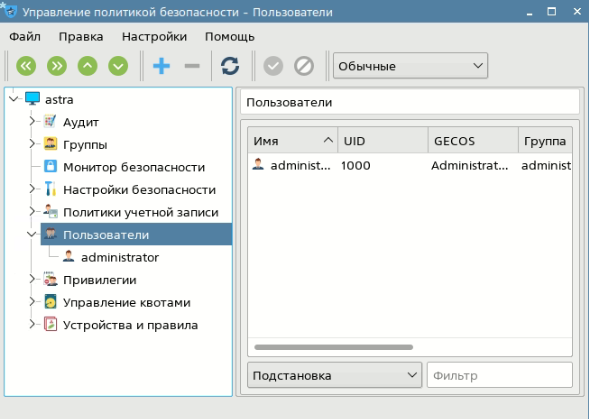Image resolution: width=589 pixels, height=419 pixels.
Task: Expand the Группы tree node
Action: click(32, 144)
